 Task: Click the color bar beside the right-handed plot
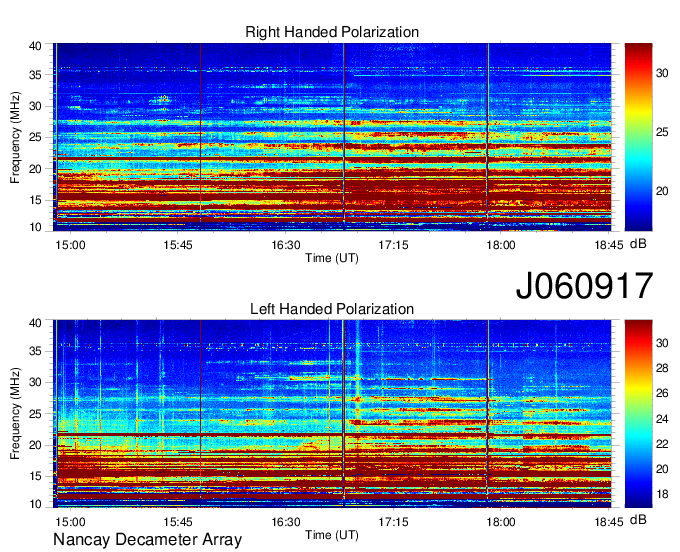638,137
